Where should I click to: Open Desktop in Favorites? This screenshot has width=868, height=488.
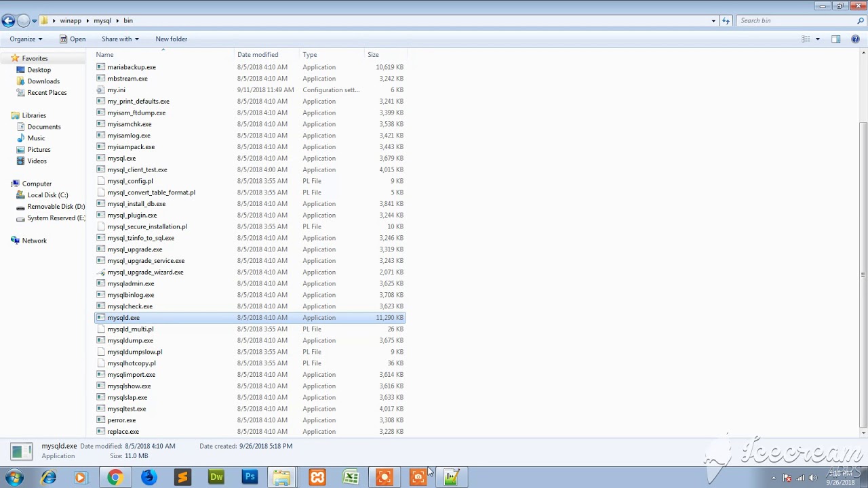[39, 70]
